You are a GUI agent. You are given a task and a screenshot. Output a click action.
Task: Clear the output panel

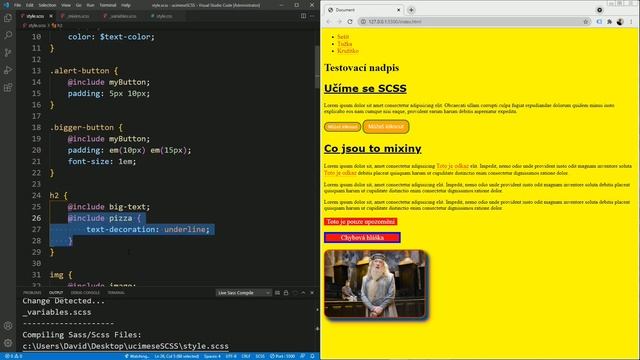278,293
